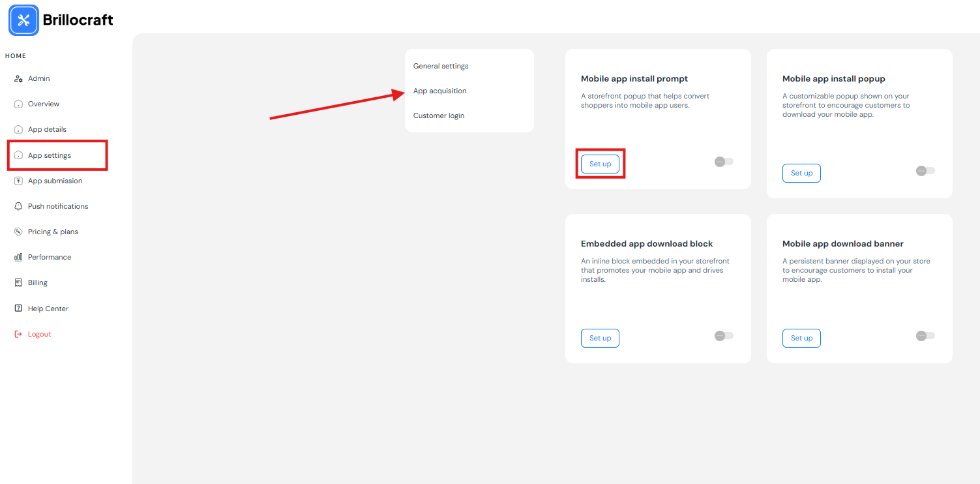This screenshot has height=484, width=980.
Task: Click the Pricing & plans tag icon
Action: click(18, 232)
